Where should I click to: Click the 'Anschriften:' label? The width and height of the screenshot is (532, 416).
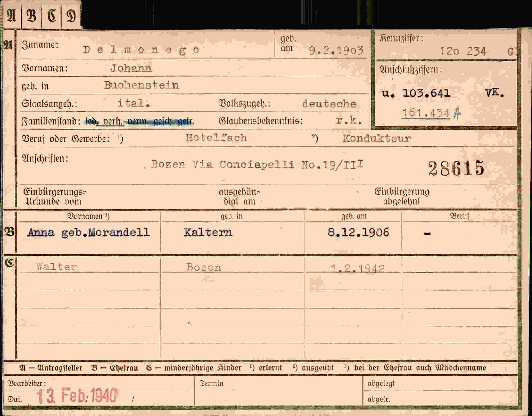tap(45, 159)
